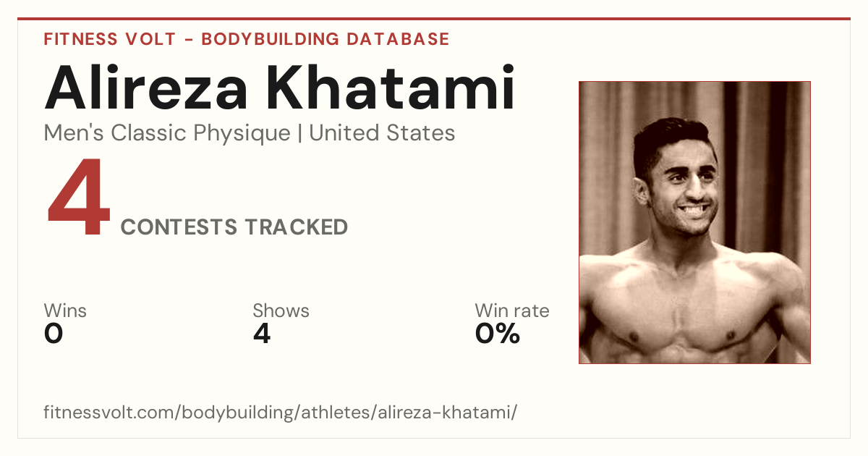Click the word DATABASE in header

click(x=398, y=39)
